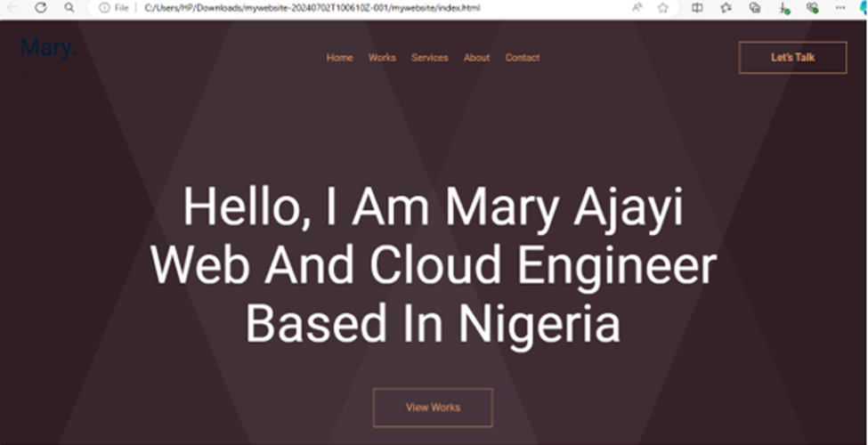This screenshot has width=868, height=445.
Task: Open Browser essentials heart icon
Action: (812, 7)
